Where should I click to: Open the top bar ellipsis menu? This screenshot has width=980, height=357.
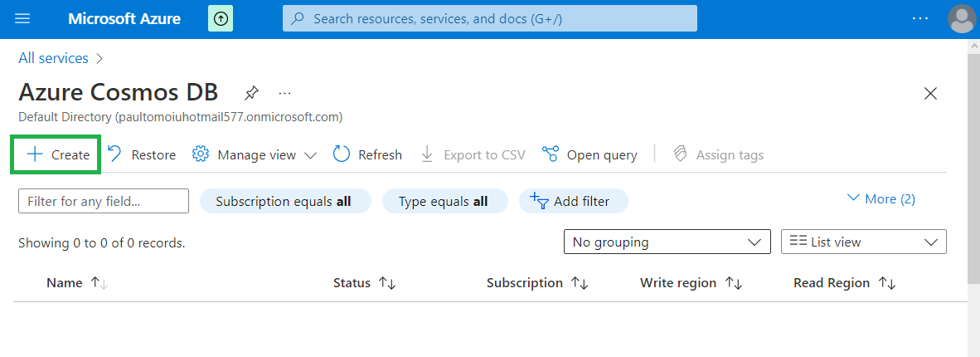pos(920,19)
